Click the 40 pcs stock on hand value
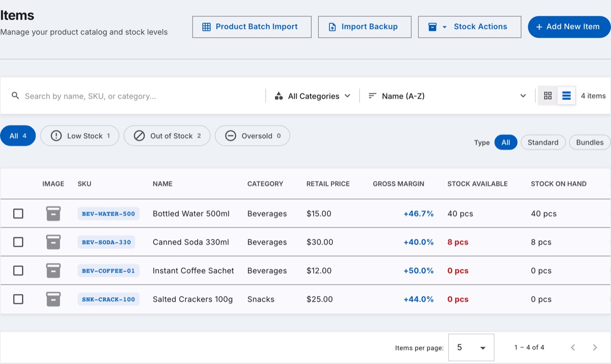The height and width of the screenshot is (364, 611). 544,214
